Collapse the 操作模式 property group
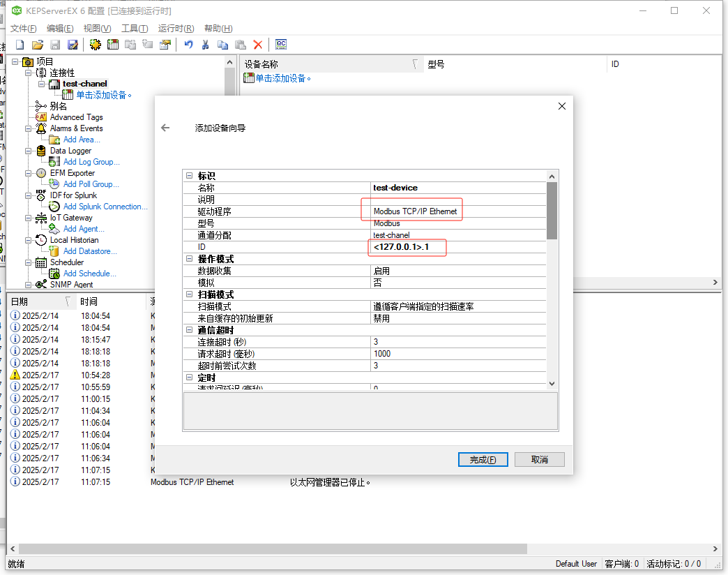The width and height of the screenshot is (728, 575). click(189, 259)
